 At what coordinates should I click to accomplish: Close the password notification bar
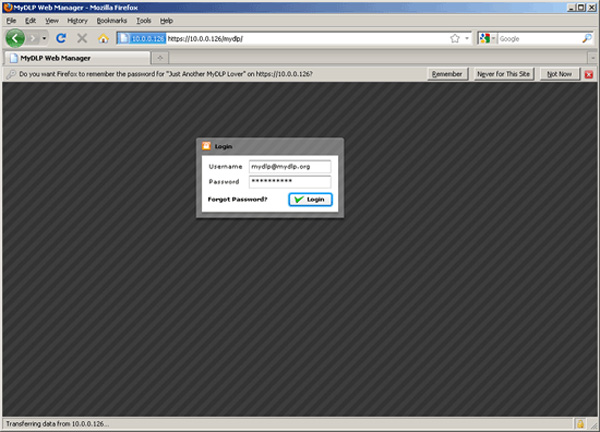(x=589, y=75)
